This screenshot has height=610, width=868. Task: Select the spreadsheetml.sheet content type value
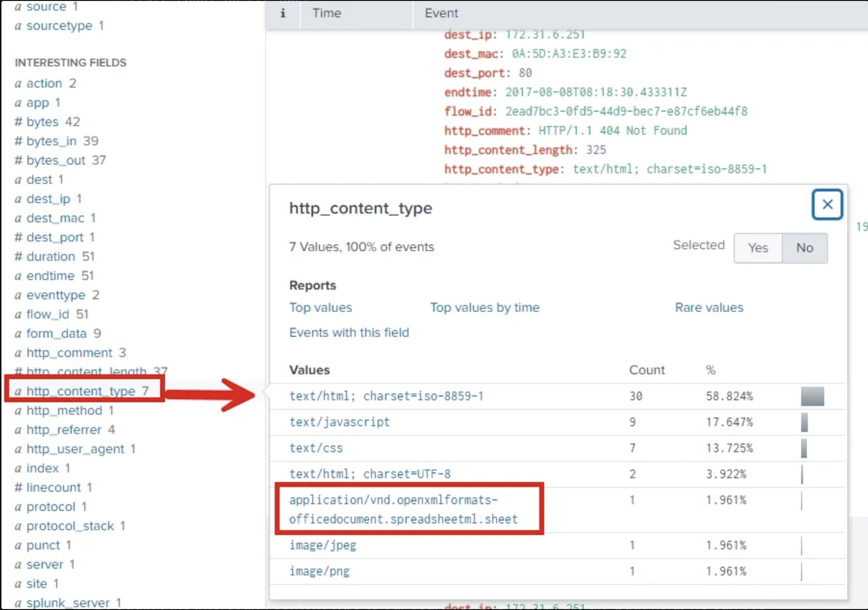pos(403,509)
